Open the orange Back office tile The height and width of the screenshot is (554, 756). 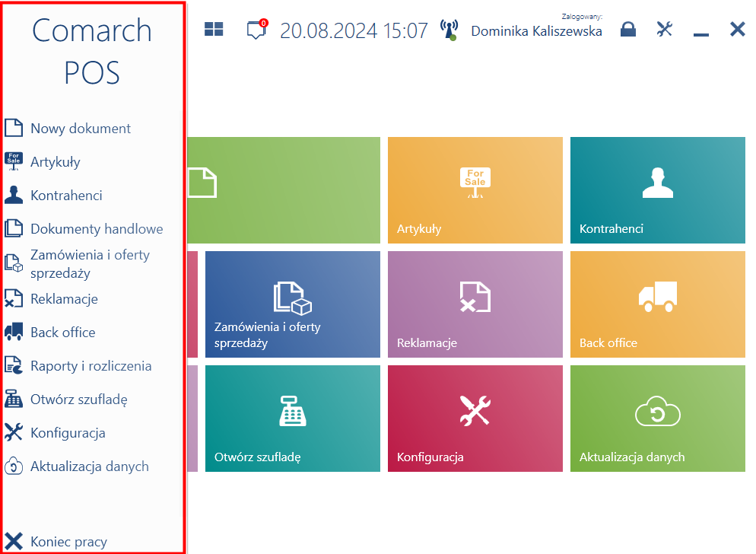coord(658,304)
